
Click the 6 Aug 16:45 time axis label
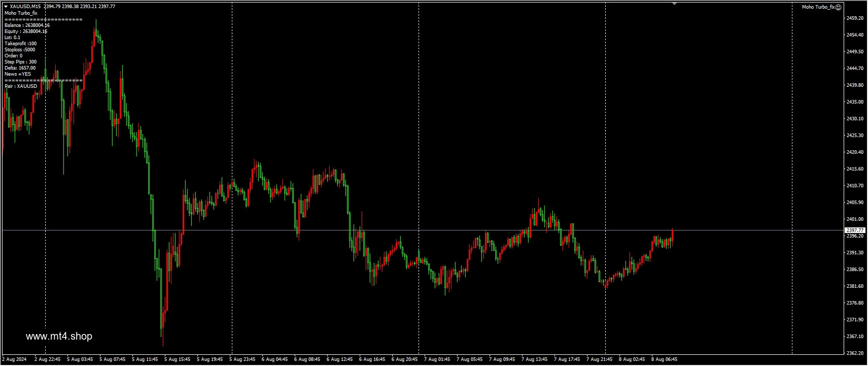click(372, 360)
